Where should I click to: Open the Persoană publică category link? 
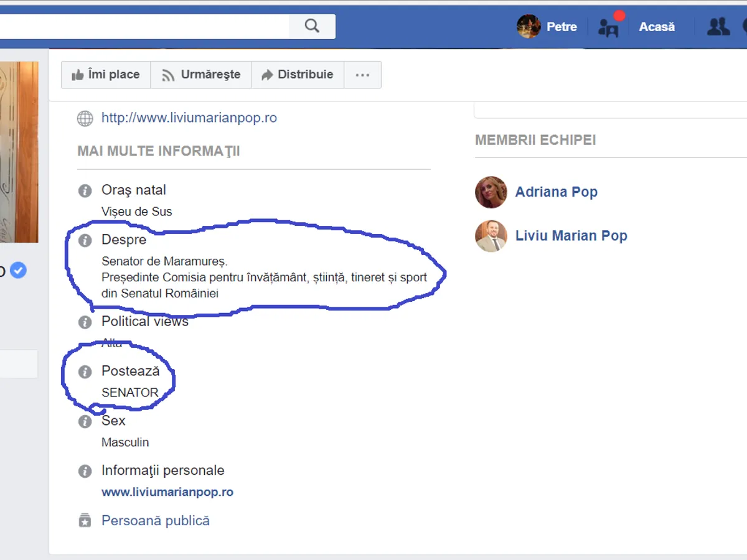[x=156, y=521]
